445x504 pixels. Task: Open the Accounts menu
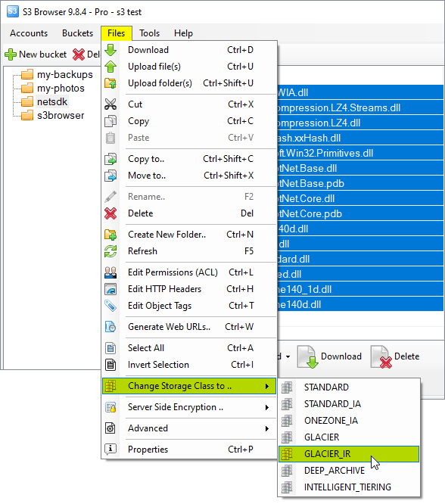[x=29, y=33]
